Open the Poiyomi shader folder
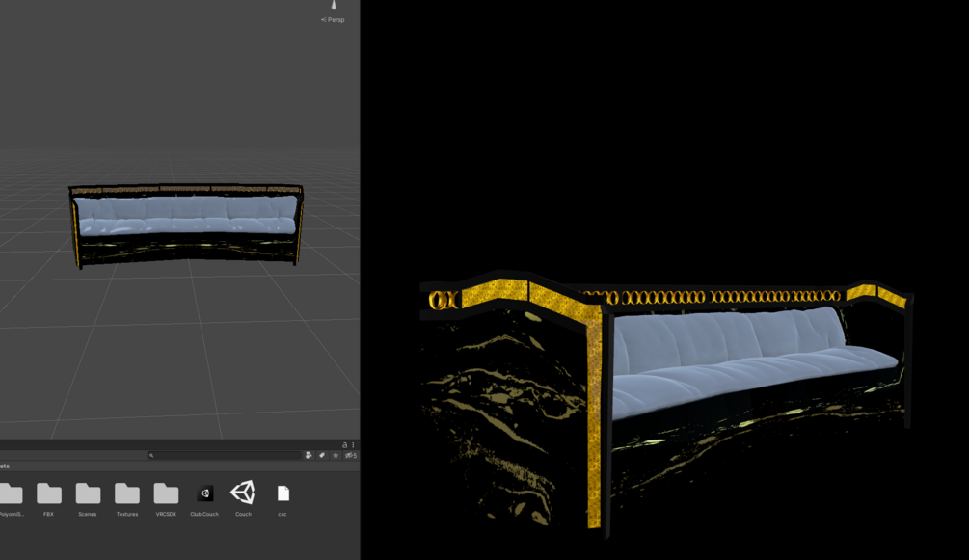The width and height of the screenshot is (969, 560). [11, 493]
